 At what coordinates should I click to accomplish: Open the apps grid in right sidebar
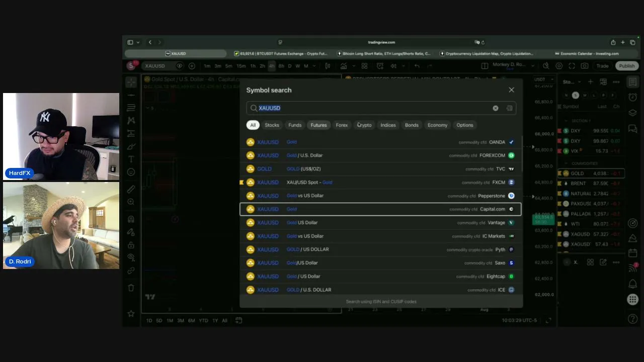pyautogui.click(x=633, y=300)
